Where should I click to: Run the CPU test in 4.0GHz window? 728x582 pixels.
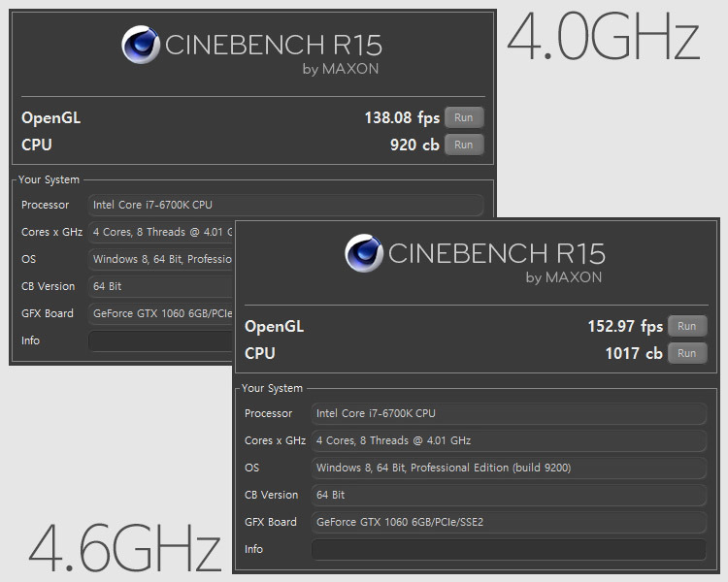pos(464,145)
